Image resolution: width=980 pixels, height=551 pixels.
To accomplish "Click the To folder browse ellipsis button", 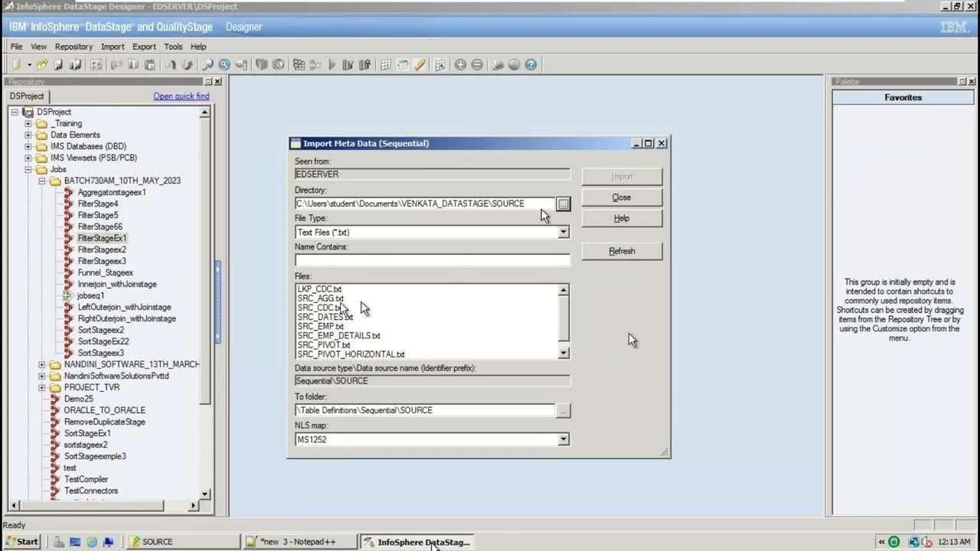I will (563, 411).
